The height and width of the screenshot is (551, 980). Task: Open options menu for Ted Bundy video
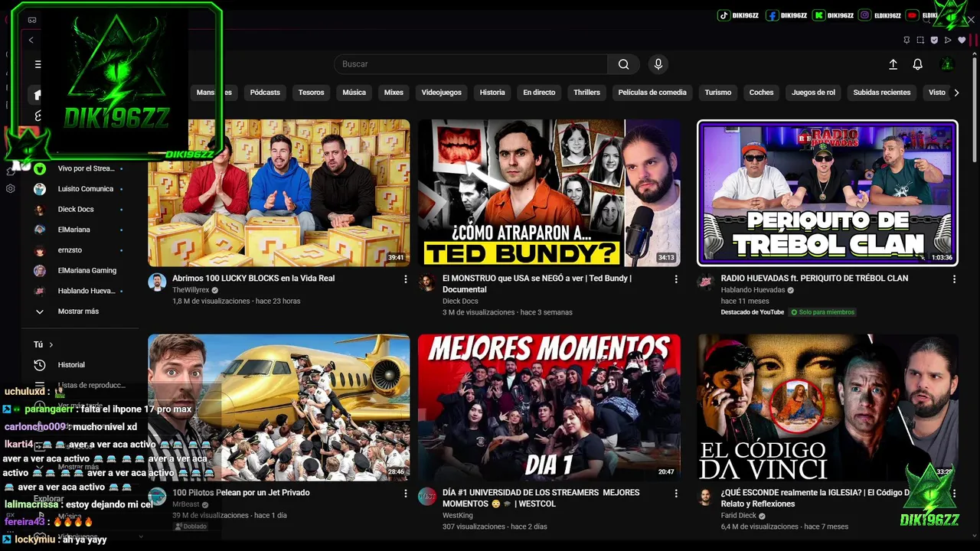[676, 279]
